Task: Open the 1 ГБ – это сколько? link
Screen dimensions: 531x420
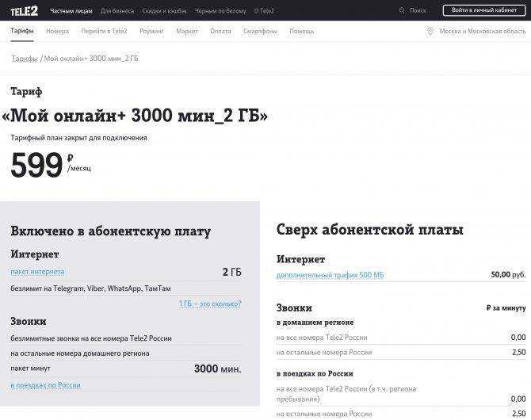Action: pos(210,304)
